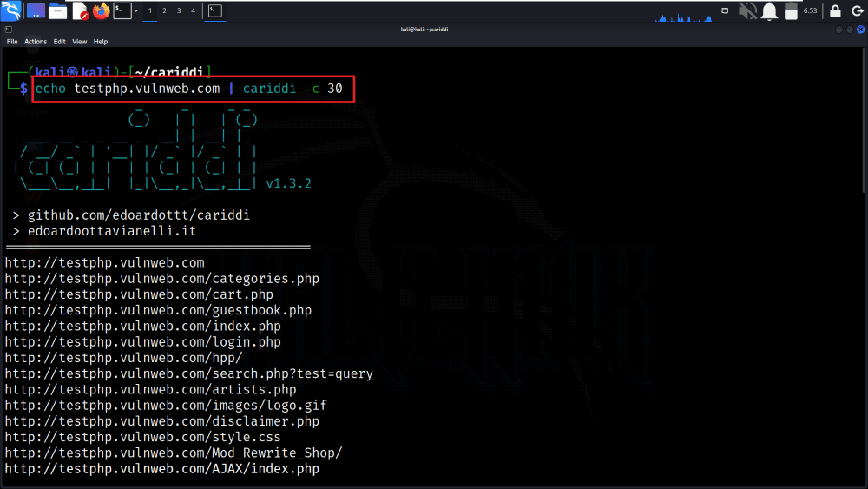868x489 pixels.
Task: Switch to workspace 4
Action: point(194,10)
